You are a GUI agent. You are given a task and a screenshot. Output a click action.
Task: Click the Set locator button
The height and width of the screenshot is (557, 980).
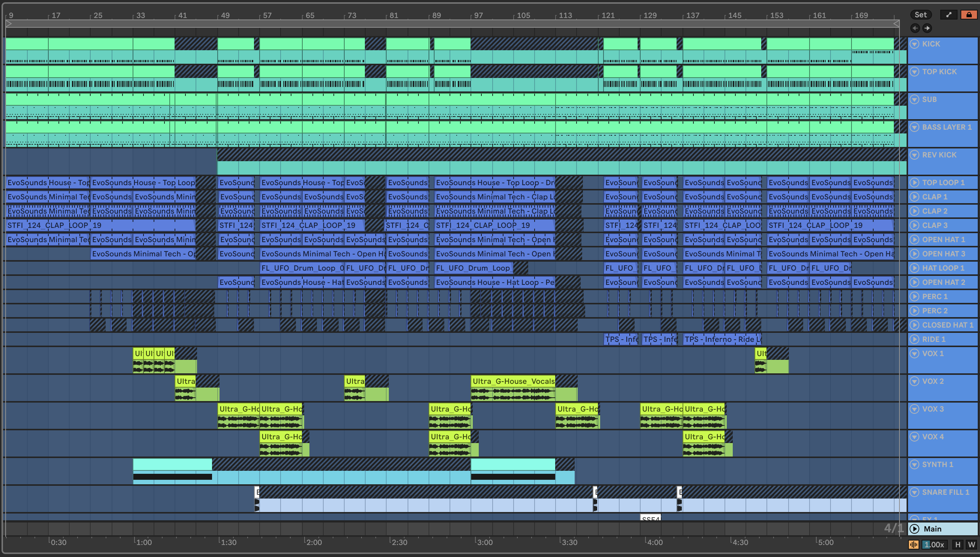coord(920,15)
